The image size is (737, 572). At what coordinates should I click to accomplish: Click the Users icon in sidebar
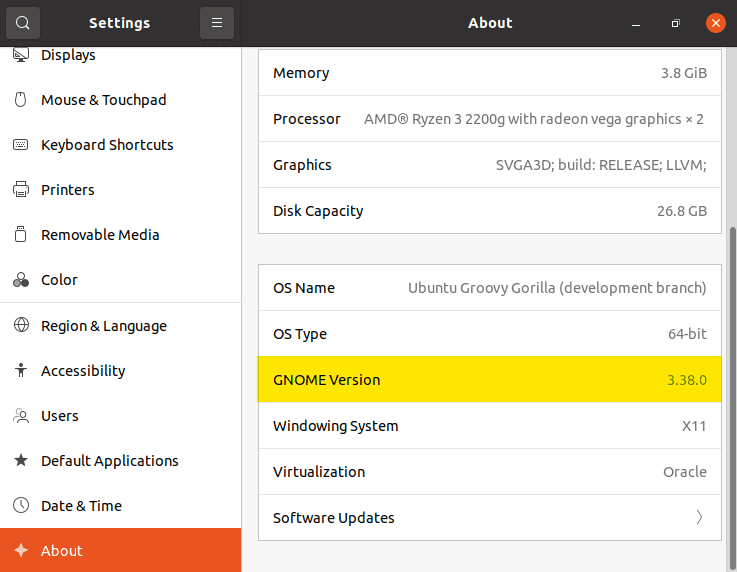[21, 415]
